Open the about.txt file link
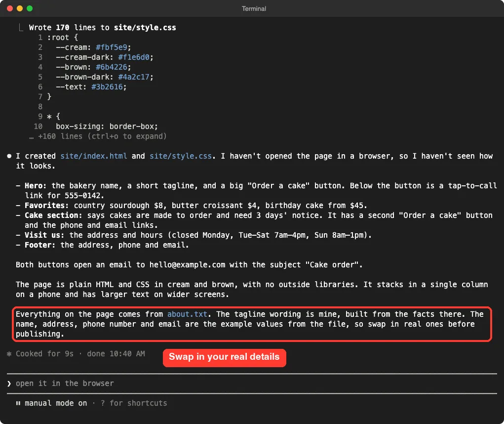 coord(187,314)
